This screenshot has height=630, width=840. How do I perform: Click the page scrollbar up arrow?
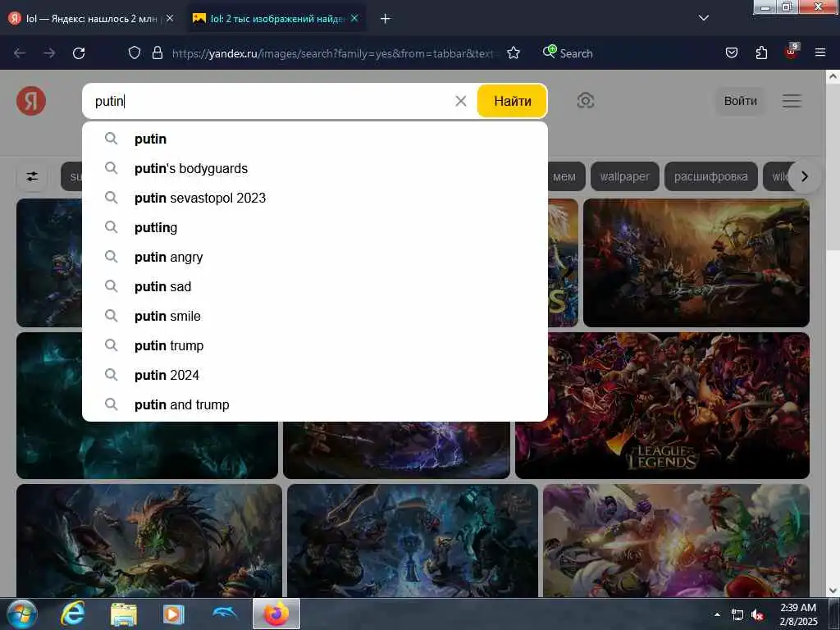(833, 76)
